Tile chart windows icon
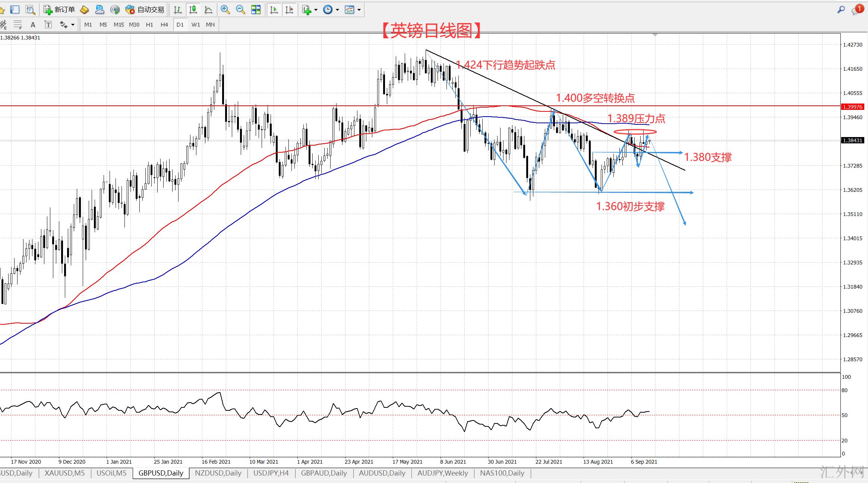868x483 pixels. pos(256,10)
